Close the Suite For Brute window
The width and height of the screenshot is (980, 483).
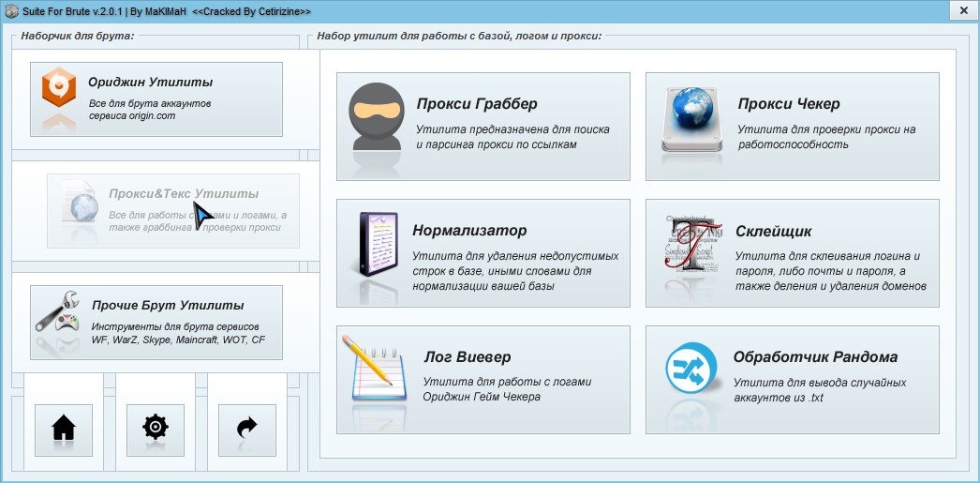(962, 10)
